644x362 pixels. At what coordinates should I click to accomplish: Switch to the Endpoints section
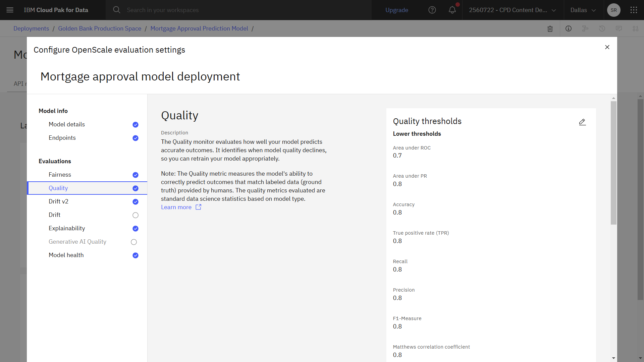tap(62, 138)
